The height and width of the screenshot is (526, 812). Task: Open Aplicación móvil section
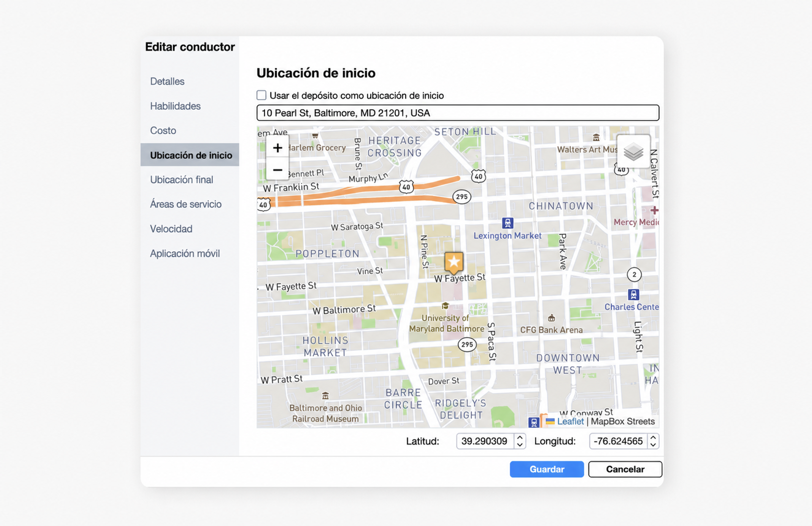185,253
